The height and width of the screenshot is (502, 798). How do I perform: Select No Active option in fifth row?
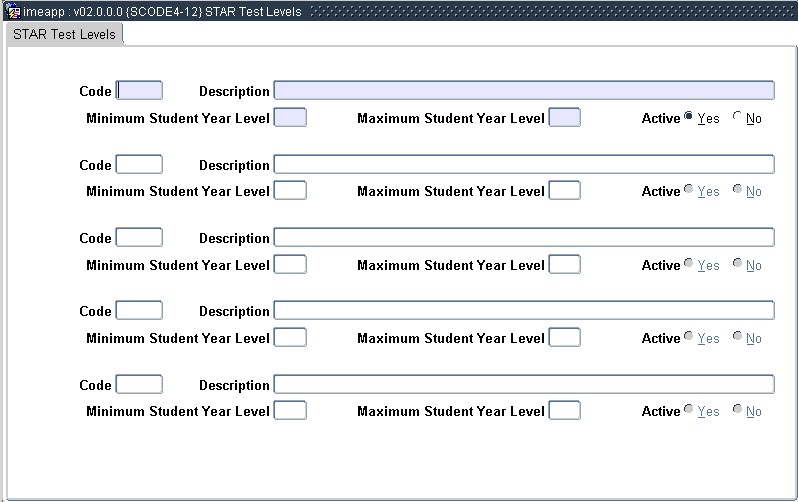738,410
